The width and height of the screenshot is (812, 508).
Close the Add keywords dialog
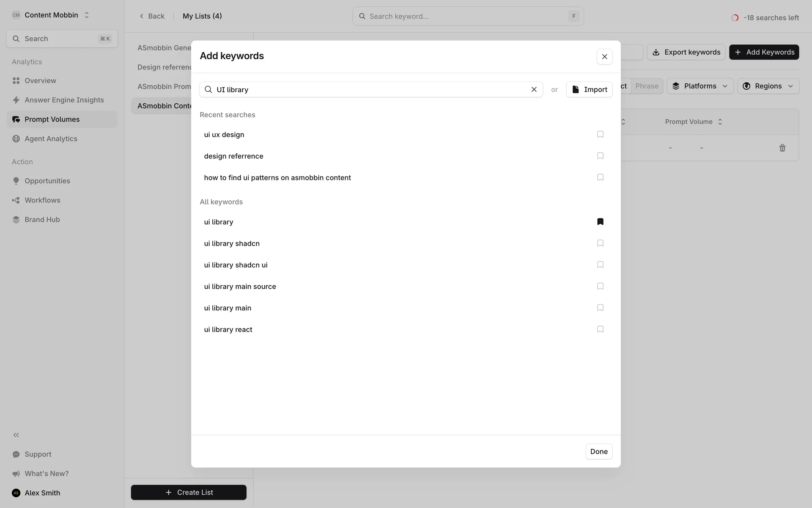pyautogui.click(x=604, y=57)
